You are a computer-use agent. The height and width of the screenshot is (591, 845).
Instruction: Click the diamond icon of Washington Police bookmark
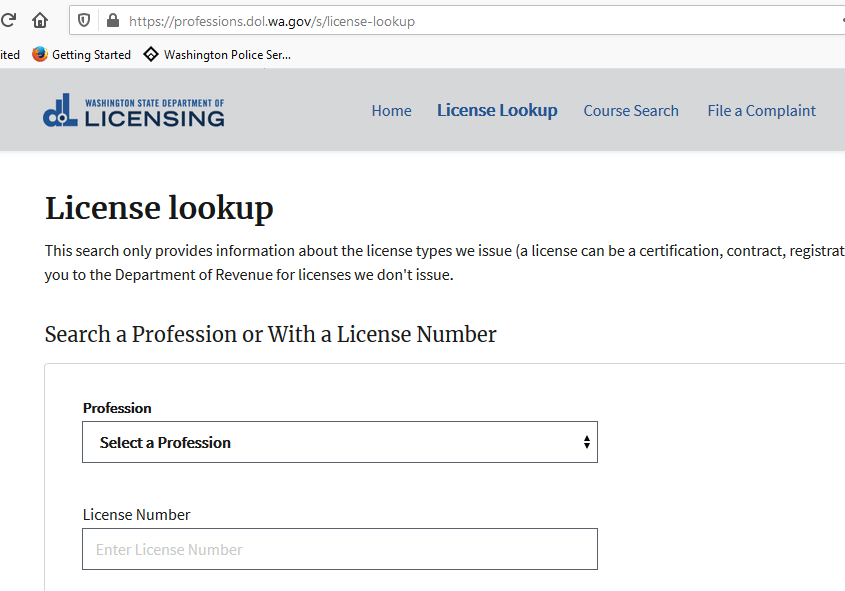tap(151, 54)
